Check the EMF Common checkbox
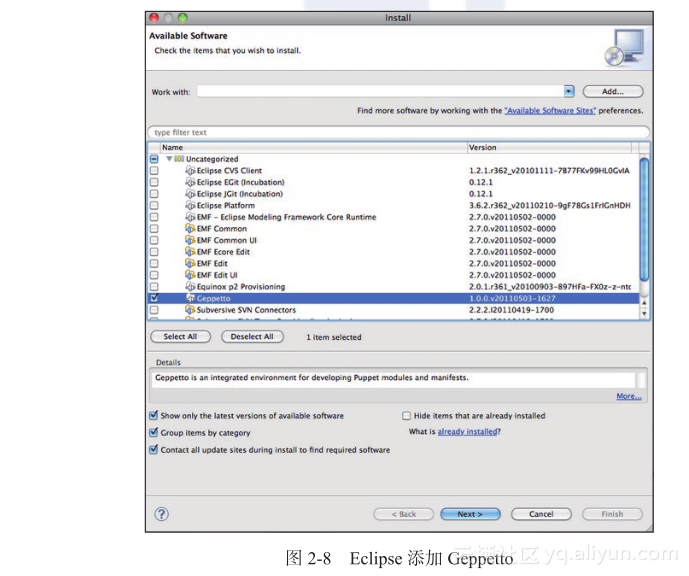Viewport: 689px width, 576px height. (x=154, y=228)
